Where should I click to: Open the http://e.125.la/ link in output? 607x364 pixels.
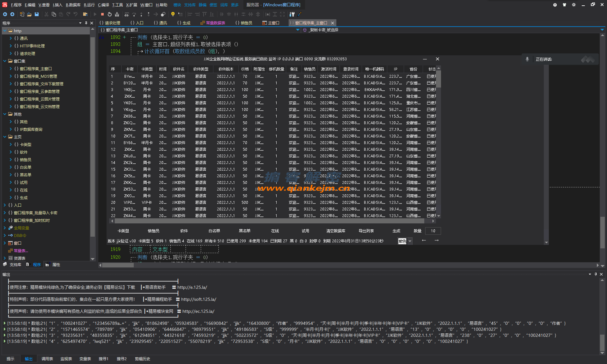(192, 287)
